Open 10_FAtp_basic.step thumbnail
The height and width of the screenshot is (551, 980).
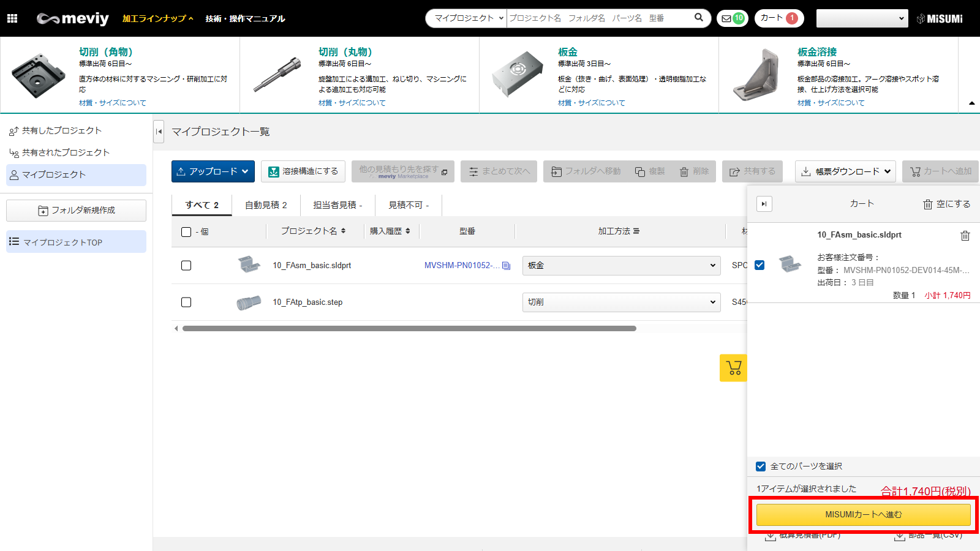pyautogui.click(x=249, y=302)
